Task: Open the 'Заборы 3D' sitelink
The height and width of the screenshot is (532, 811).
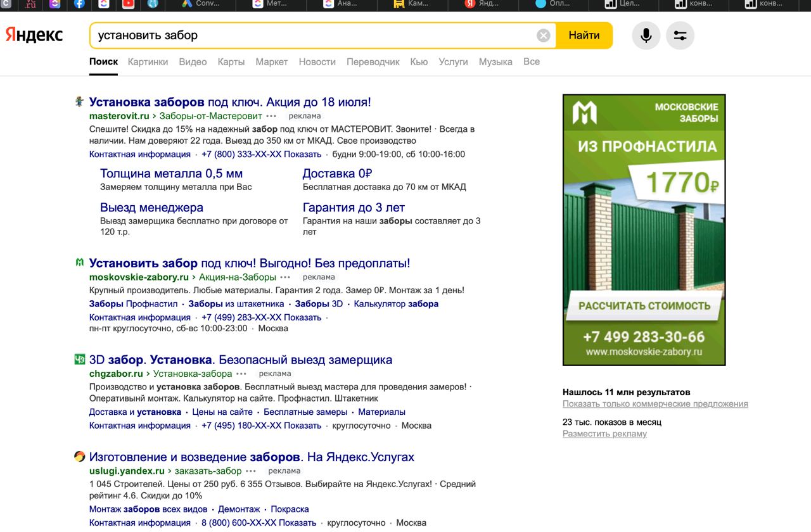Action: point(319,304)
